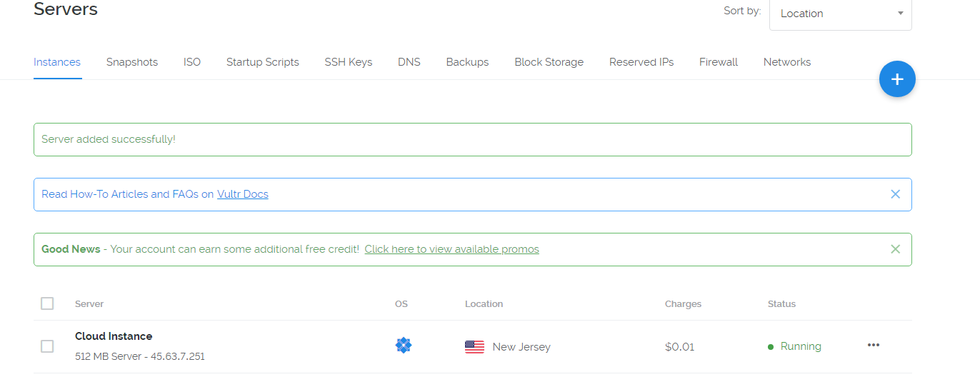The height and width of the screenshot is (377, 980).
Task: Close the Good News promo banner
Action: 896,249
